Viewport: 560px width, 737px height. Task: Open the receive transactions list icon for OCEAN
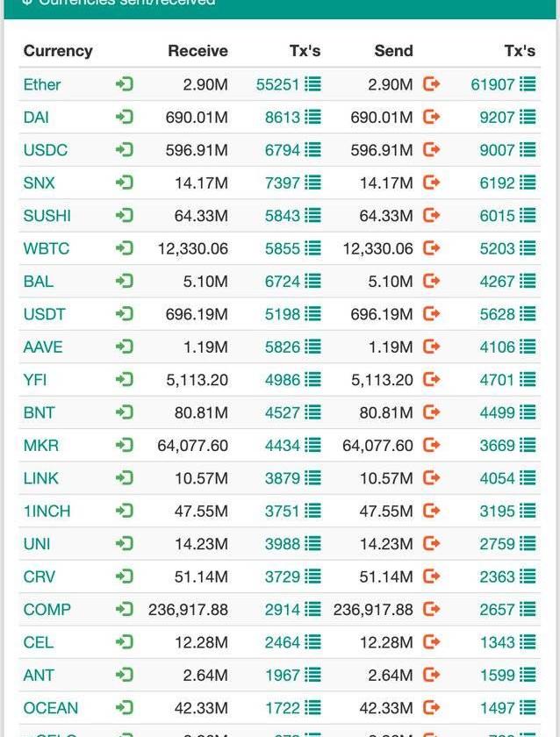(313, 707)
